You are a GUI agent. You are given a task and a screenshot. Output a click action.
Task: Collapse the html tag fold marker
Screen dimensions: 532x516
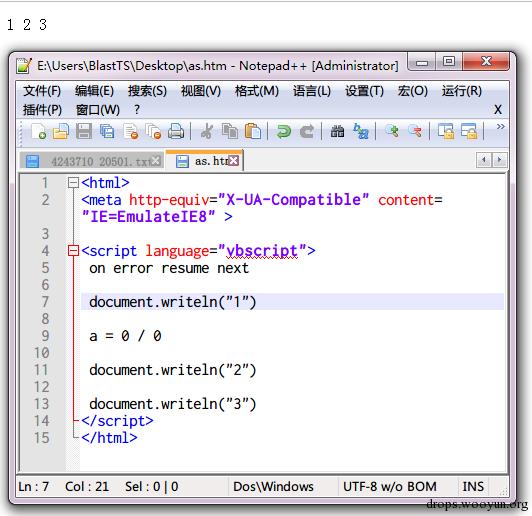[x=73, y=183]
